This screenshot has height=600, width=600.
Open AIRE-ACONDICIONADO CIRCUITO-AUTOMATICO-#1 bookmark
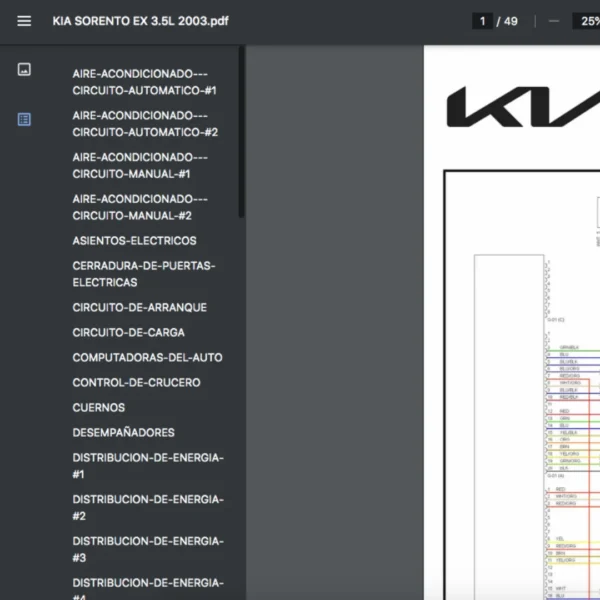(x=145, y=82)
